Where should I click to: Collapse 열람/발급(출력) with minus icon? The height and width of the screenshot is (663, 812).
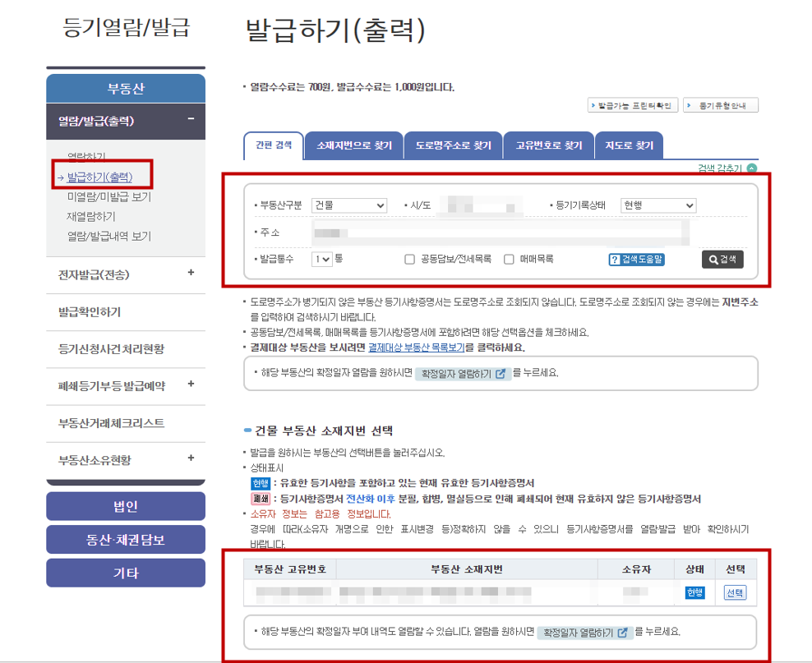pyautogui.click(x=191, y=120)
